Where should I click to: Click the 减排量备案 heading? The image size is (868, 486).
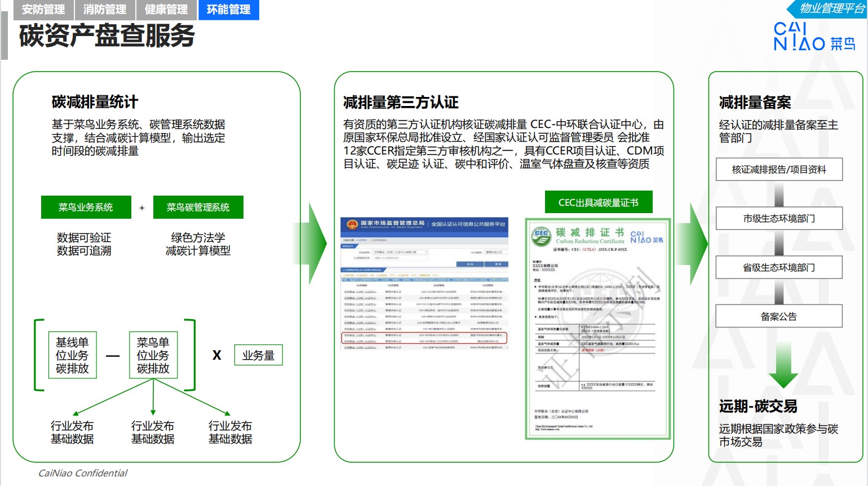click(x=755, y=103)
